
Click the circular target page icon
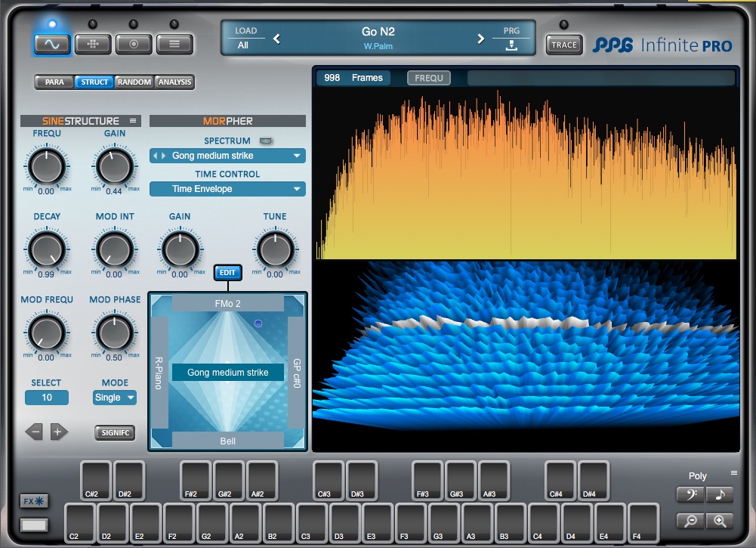(x=134, y=44)
